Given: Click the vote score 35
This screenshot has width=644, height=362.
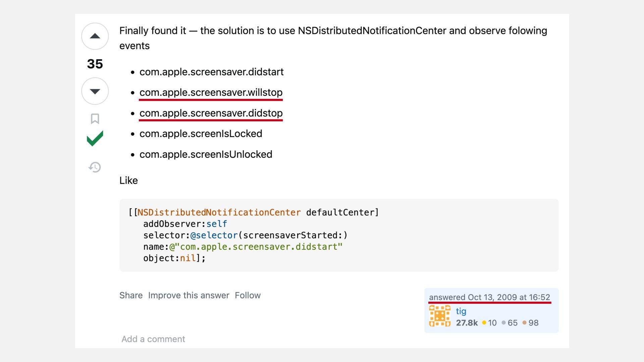Looking at the screenshot, I should (x=95, y=64).
